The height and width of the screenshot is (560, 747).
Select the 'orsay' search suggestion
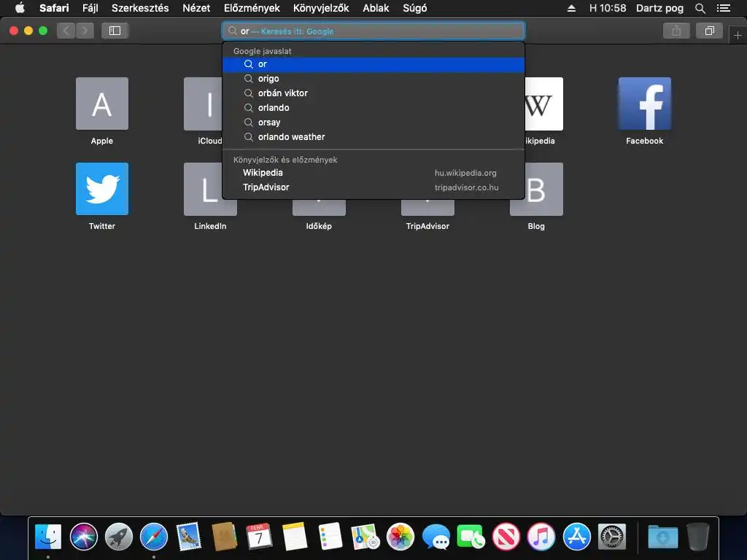373,122
